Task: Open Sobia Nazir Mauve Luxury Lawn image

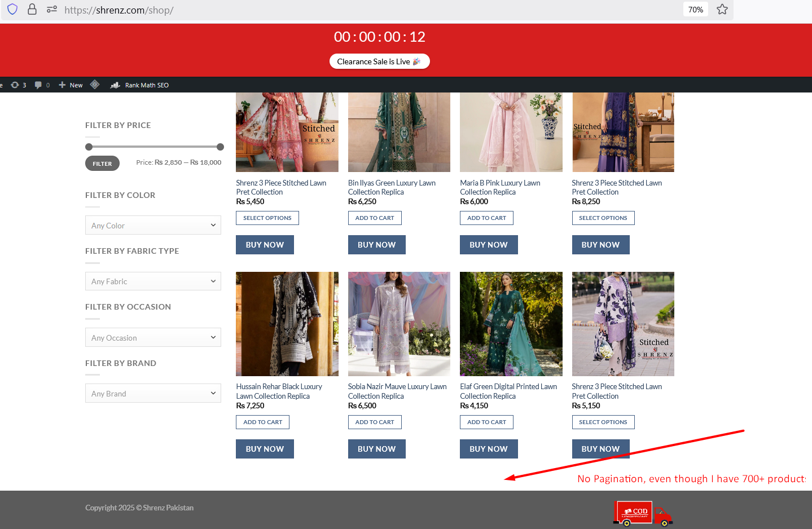Action: (399, 324)
